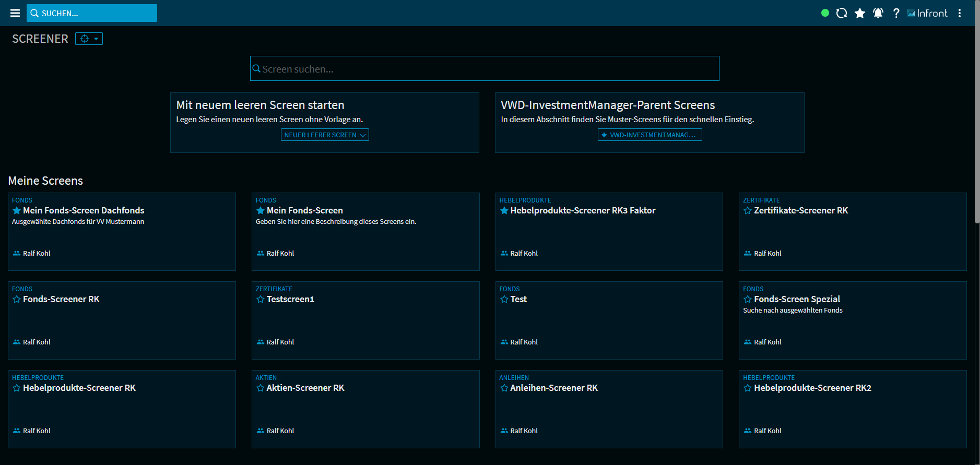The height and width of the screenshot is (465, 980).
Task: Open the alerts bell icon
Action: (878, 13)
